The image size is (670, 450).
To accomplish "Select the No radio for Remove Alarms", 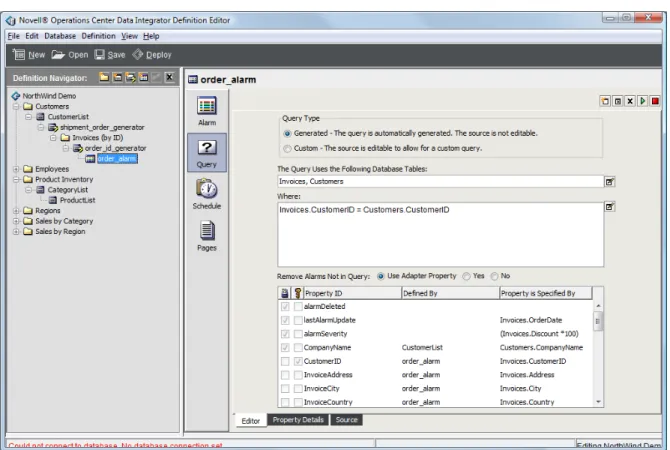I will [494, 276].
